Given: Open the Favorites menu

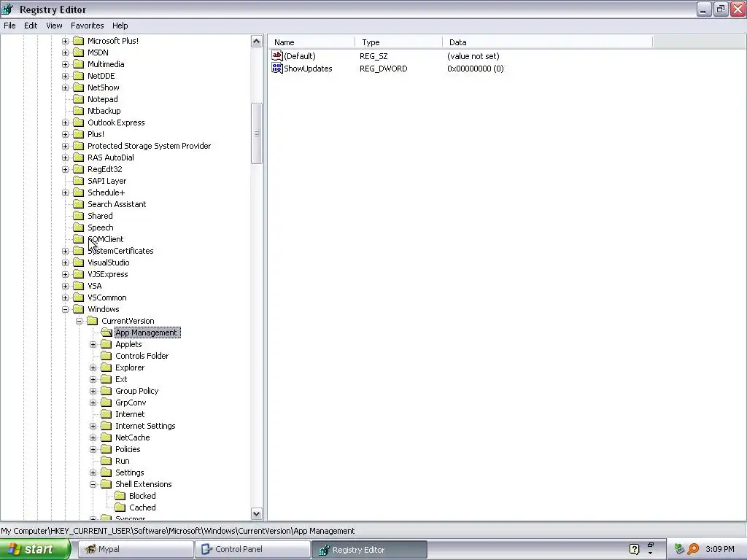Looking at the screenshot, I should (88, 26).
